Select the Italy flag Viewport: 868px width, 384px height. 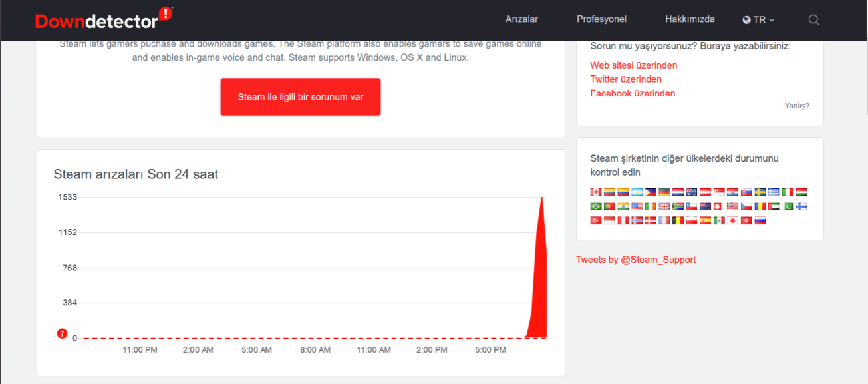click(x=788, y=192)
